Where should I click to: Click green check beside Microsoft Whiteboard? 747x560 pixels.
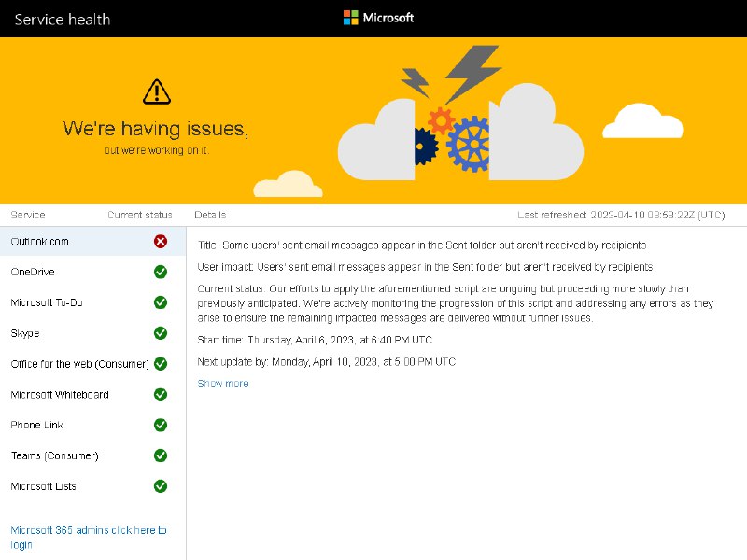[161, 394]
